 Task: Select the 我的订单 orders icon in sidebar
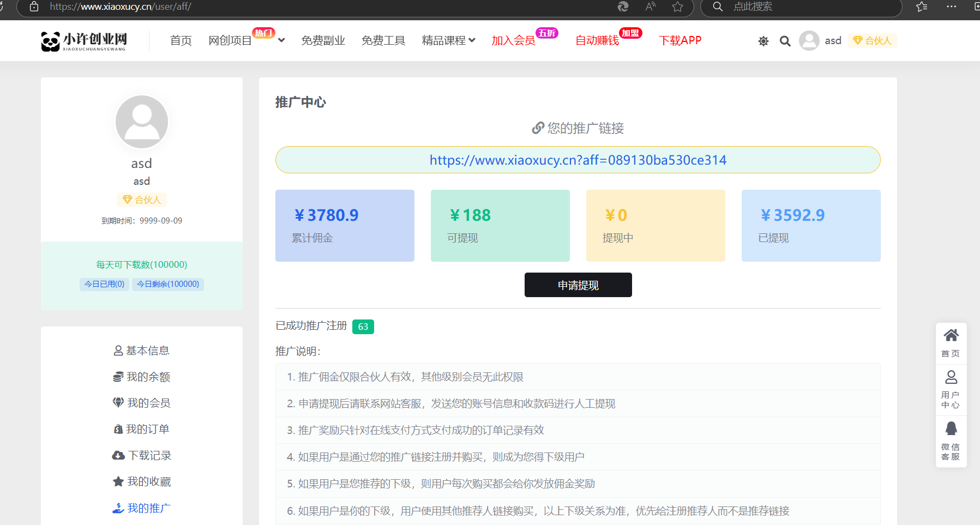coord(118,429)
